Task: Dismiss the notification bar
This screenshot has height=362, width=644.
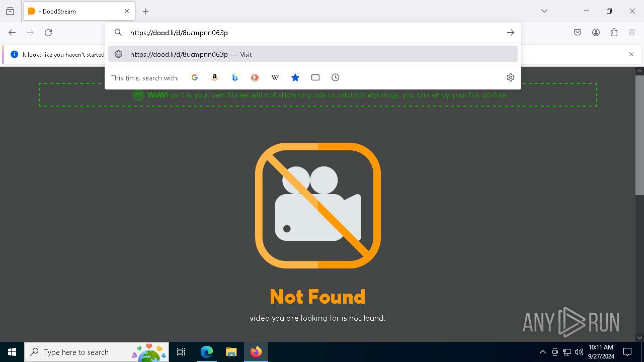Action: click(631, 54)
